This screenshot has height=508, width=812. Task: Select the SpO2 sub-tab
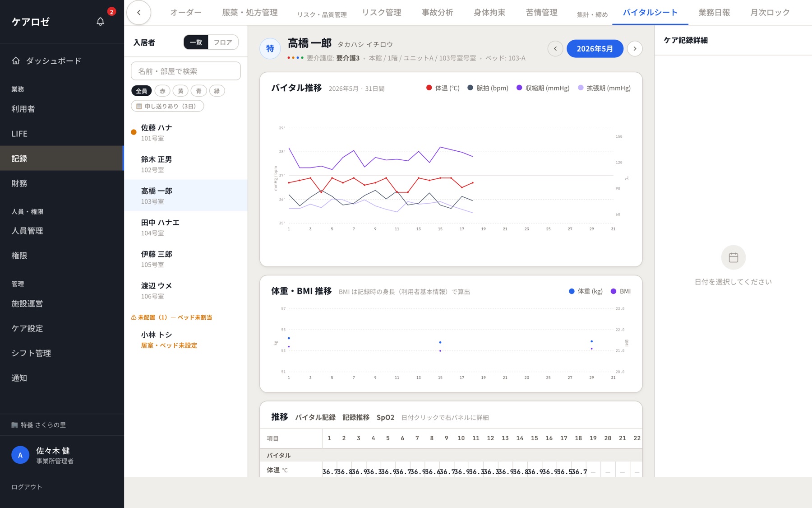[385, 417]
